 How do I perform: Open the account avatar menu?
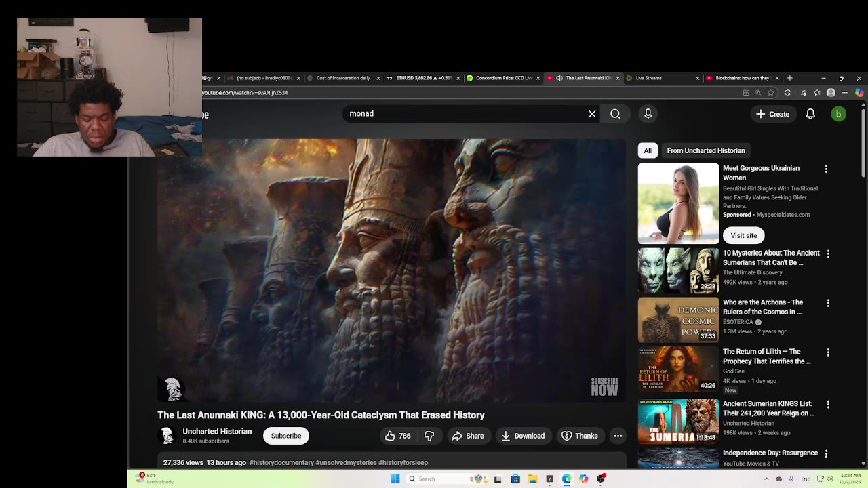click(x=838, y=114)
